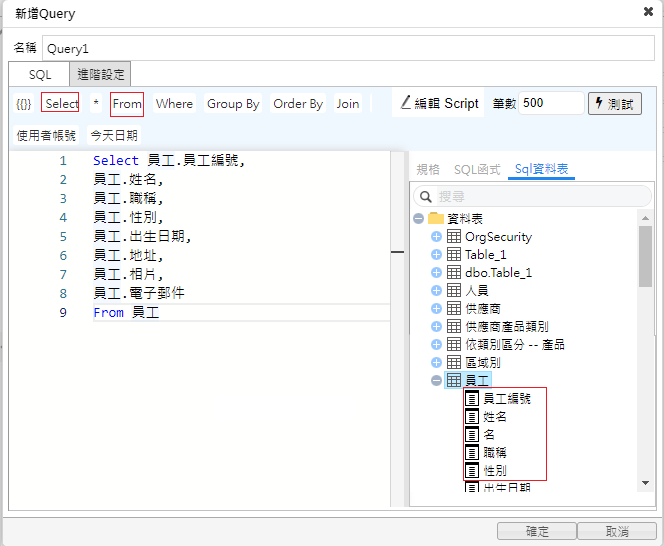This screenshot has height=546, width=664.
Task: Open the Sql資料表 tab
Action: pos(541,169)
